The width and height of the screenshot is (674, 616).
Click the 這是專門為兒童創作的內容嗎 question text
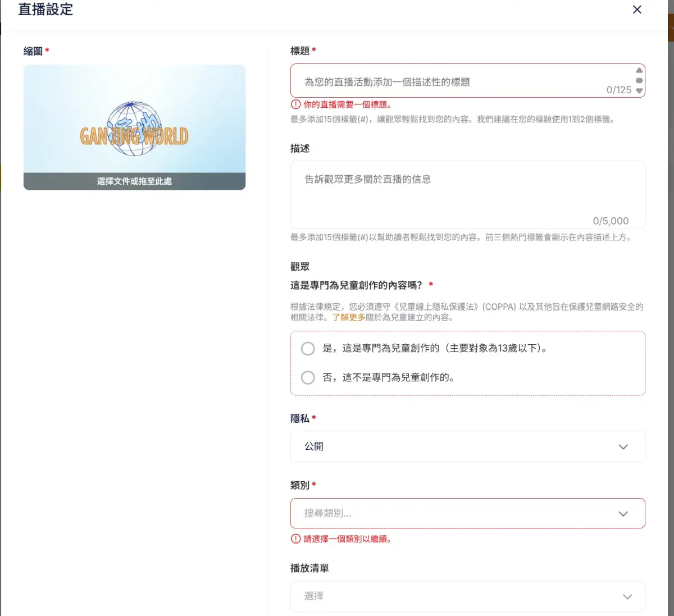click(356, 285)
